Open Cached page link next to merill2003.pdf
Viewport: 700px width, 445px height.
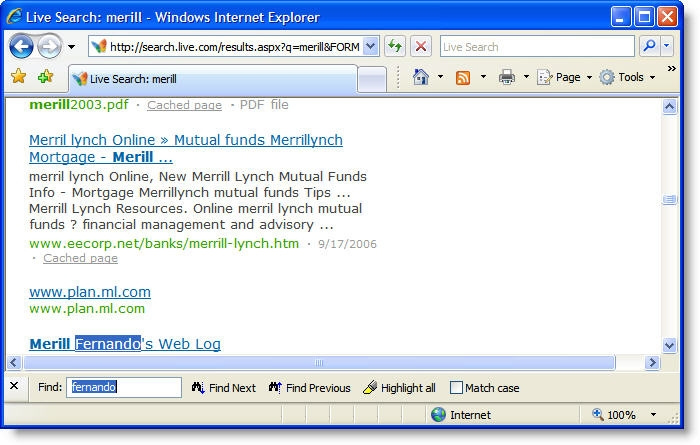tap(184, 105)
